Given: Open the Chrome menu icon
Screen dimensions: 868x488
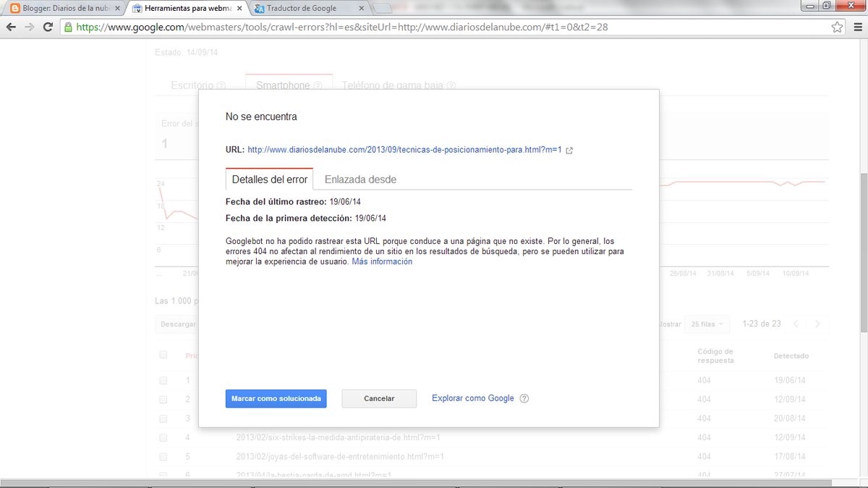Looking at the screenshot, I should pyautogui.click(x=856, y=27).
